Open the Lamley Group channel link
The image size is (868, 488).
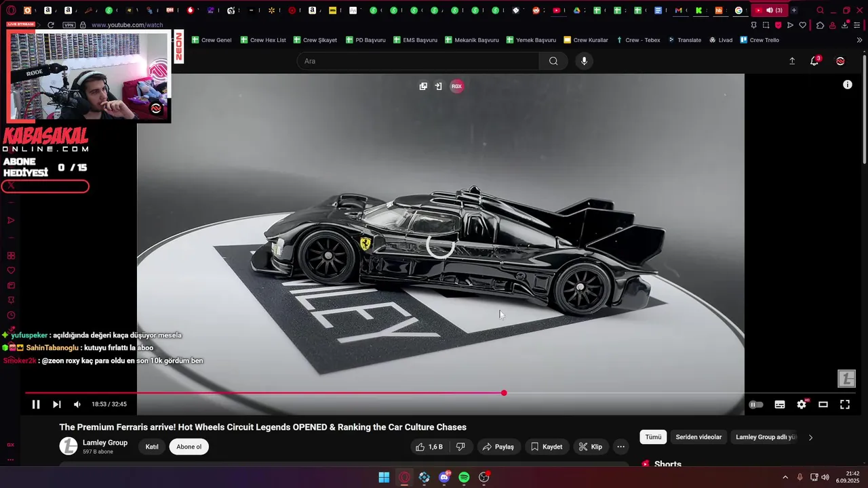pyautogui.click(x=105, y=443)
